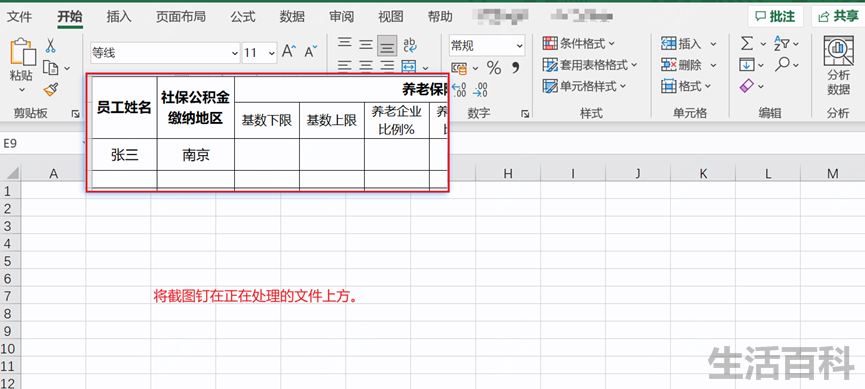865x389 pixels.
Task: Open the 等线 font name dropdown
Action: 234,53
